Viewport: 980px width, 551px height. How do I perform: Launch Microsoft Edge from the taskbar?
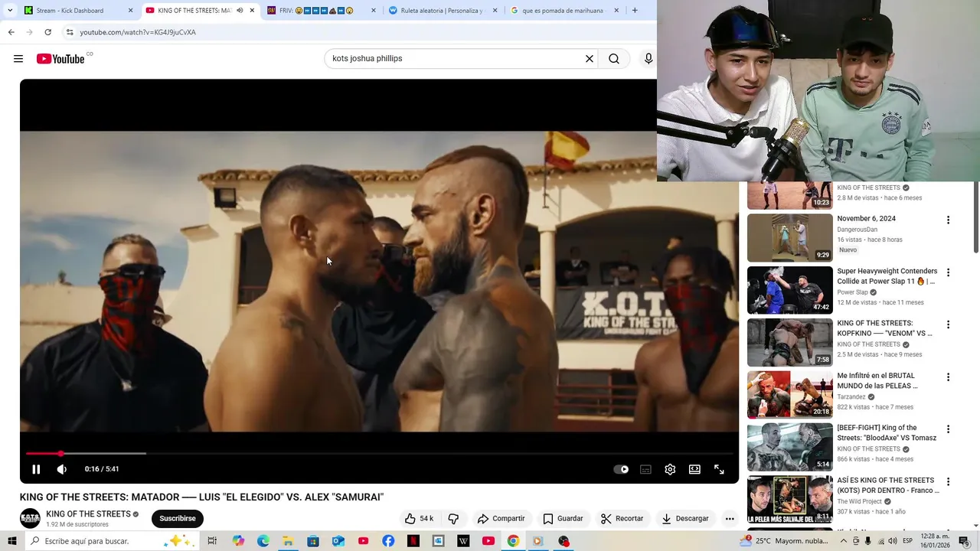[263, 541]
